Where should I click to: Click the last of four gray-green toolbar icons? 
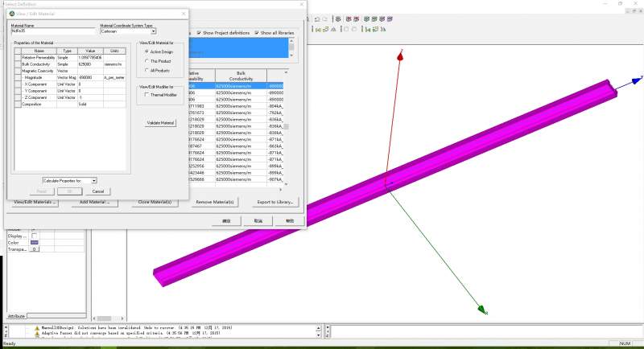coord(390,18)
